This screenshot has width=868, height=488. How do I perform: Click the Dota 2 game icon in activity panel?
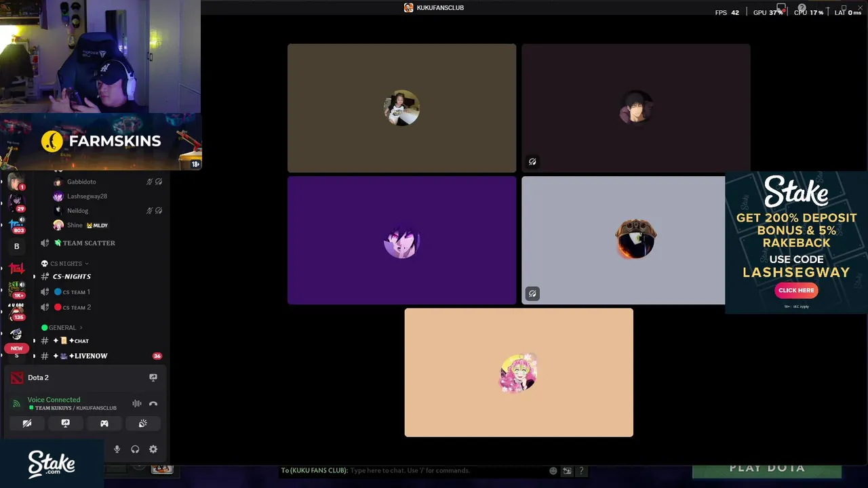17,378
